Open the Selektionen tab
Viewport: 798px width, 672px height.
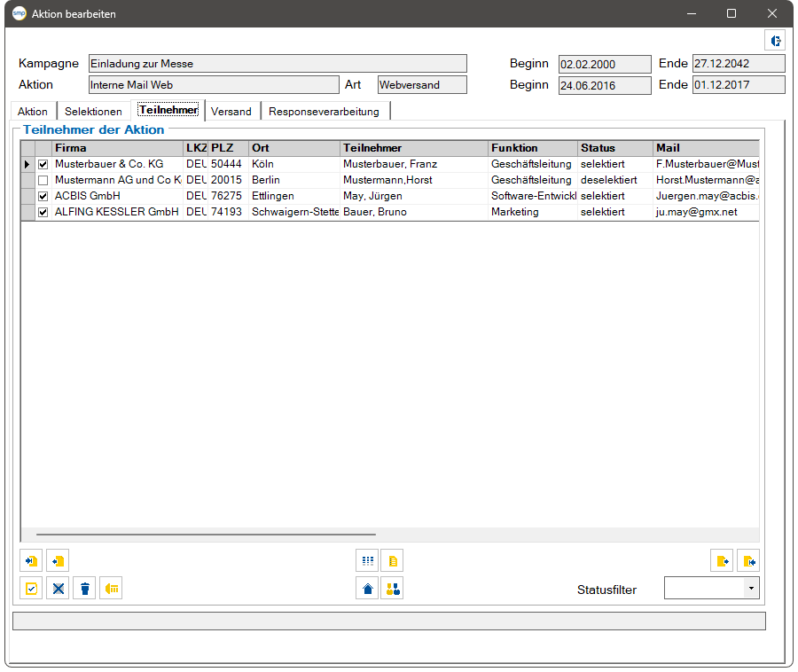[94, 112]
